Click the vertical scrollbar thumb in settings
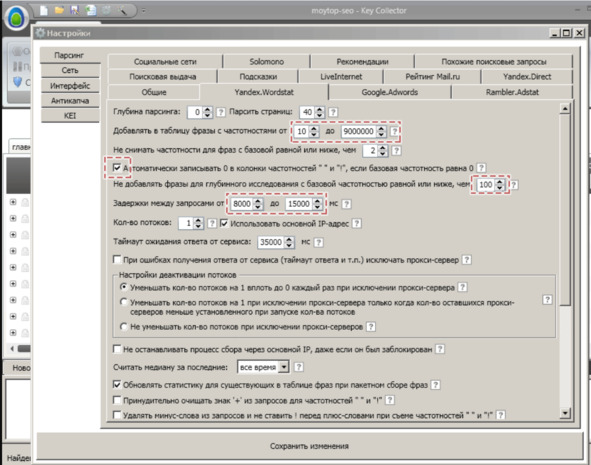The image size is (591, 465). 565,210
